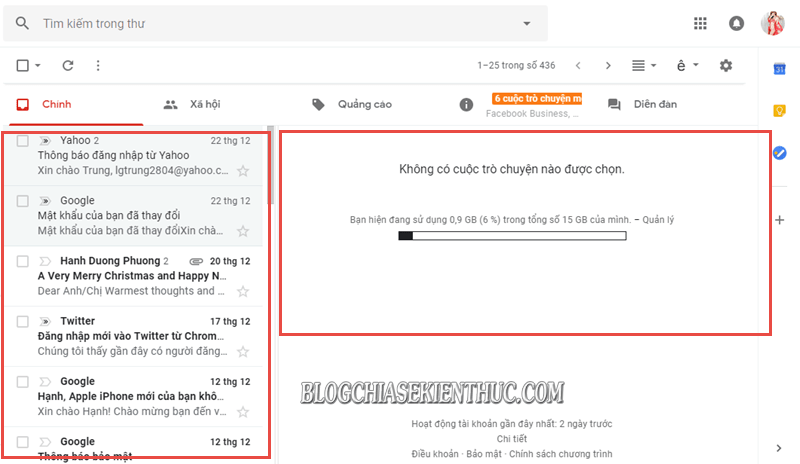800x464 pixels.
Task: Open the Bảo mật link
Action: (x=484, y=454)
